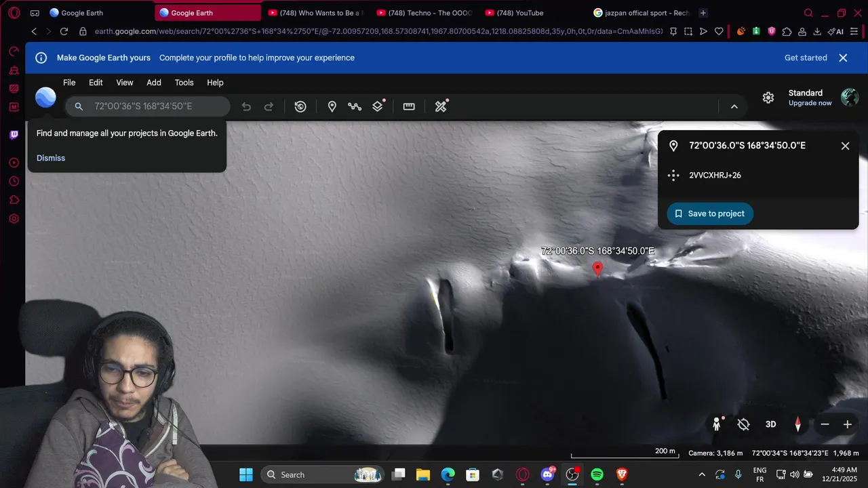Switch to Who Wants to Be YouTube tab
Image resolution: width=868 pixels, height=488 pixels.
(315, 13)
